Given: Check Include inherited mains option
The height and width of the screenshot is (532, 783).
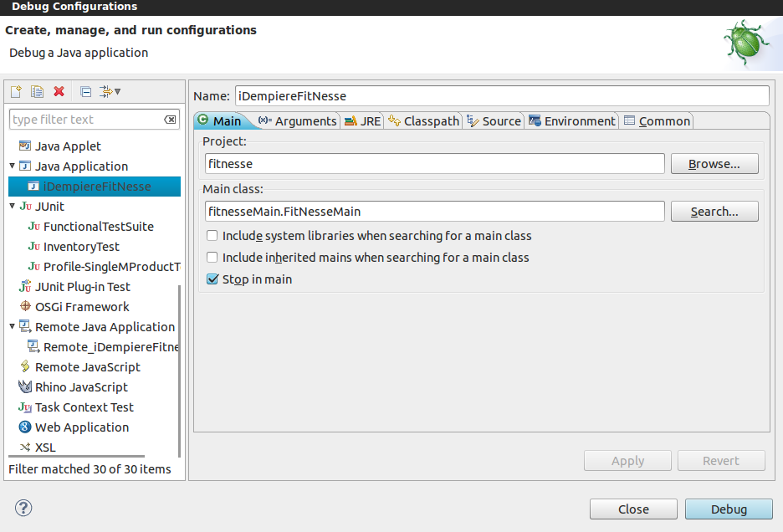Looking at the screenshot, I should (x=212, y=258).
